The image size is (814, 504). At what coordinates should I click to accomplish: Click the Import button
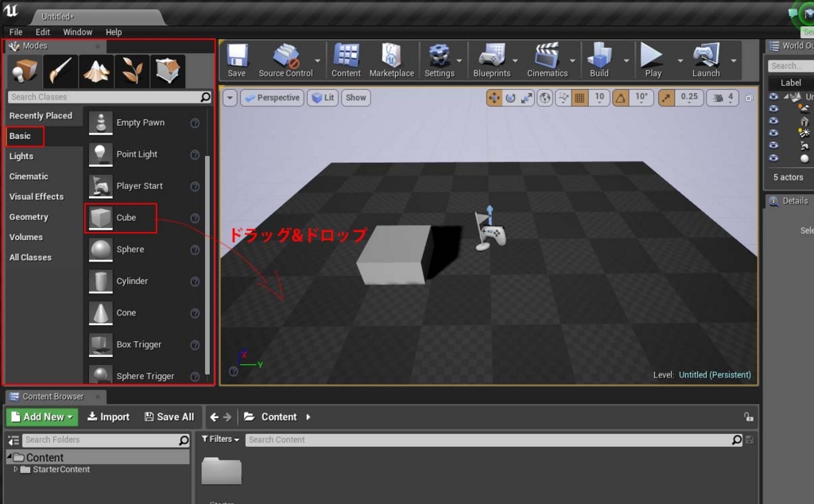tap(108, 417)
